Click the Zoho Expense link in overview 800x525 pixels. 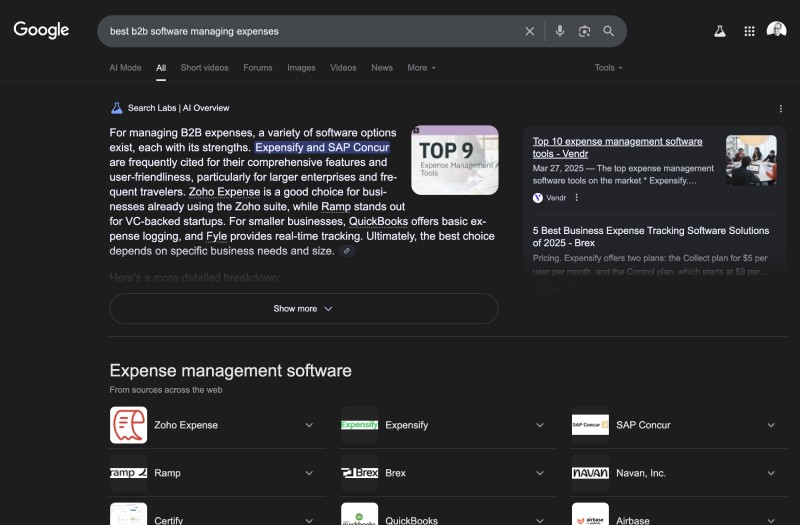click(224, 192)
